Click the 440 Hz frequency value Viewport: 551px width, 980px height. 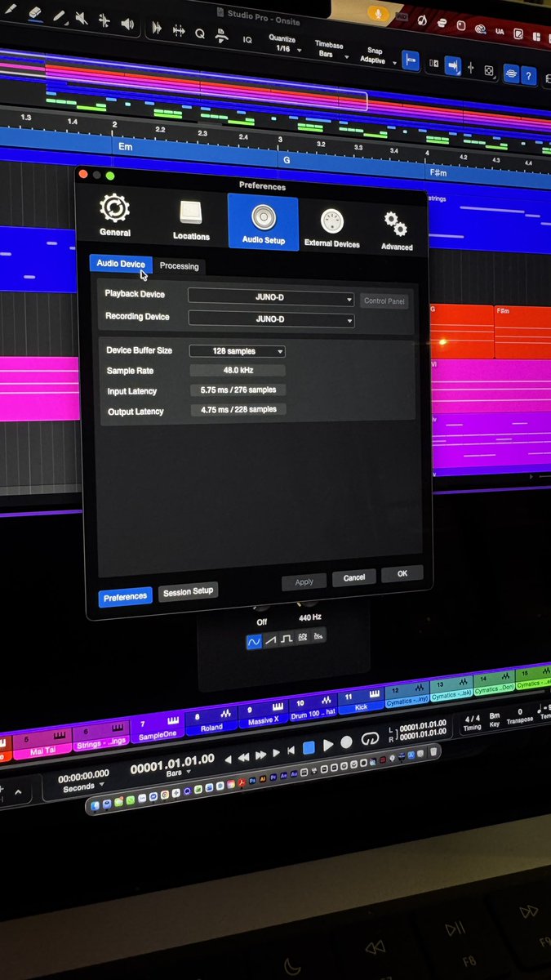tap(309, 618)
